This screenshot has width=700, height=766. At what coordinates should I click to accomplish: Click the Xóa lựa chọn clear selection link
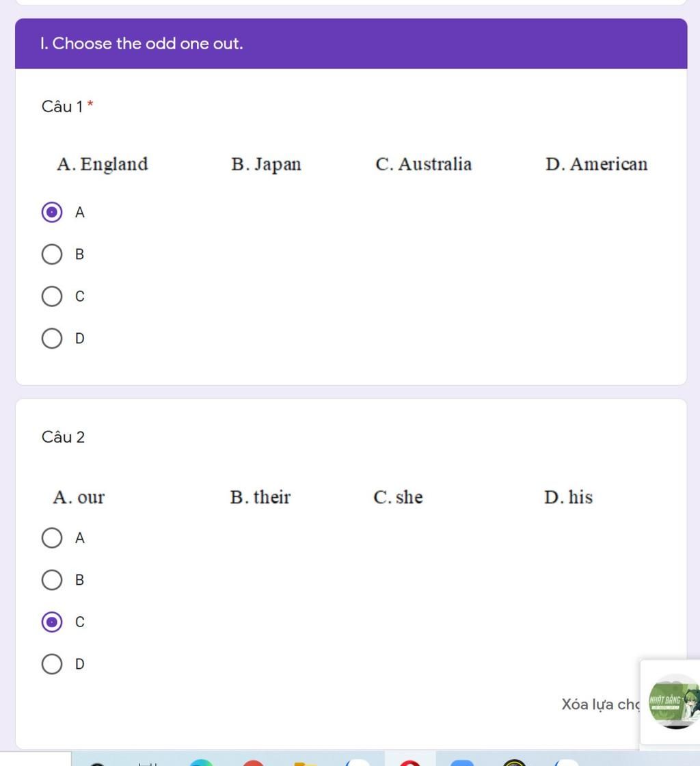(x=600, y=704)
